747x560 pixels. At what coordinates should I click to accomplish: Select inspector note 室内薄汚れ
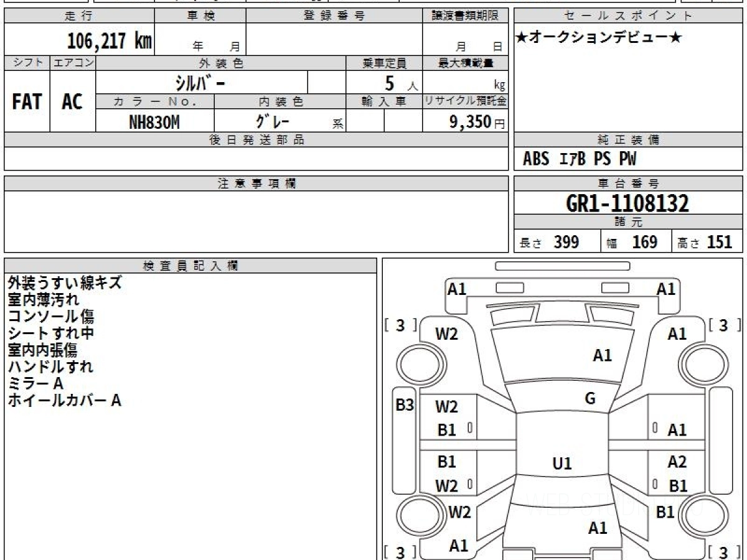point(44,299)
